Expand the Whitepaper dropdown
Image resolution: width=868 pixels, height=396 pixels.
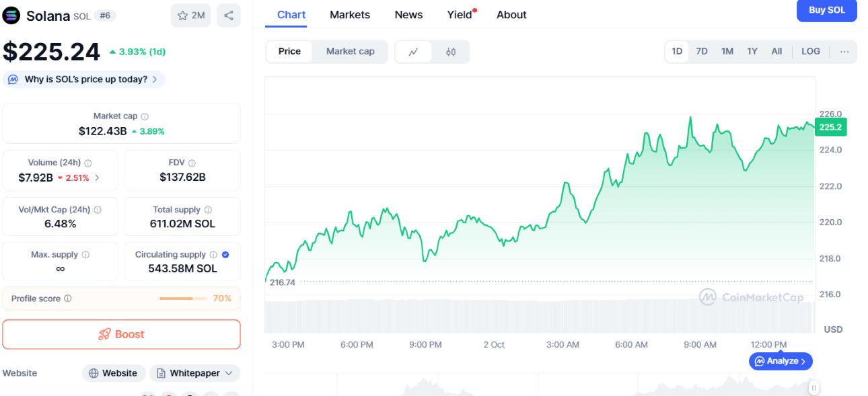point(194,373)
